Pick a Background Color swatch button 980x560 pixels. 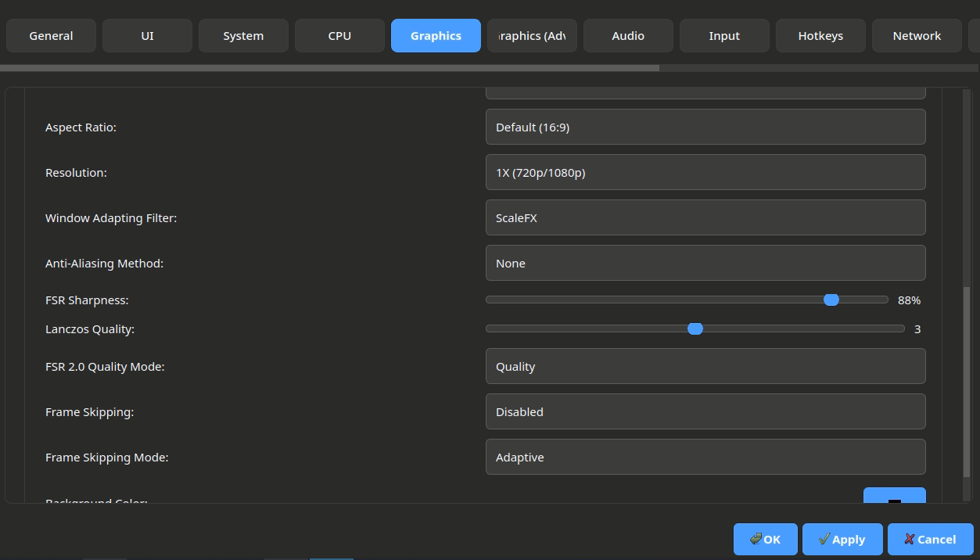[894, 496]
